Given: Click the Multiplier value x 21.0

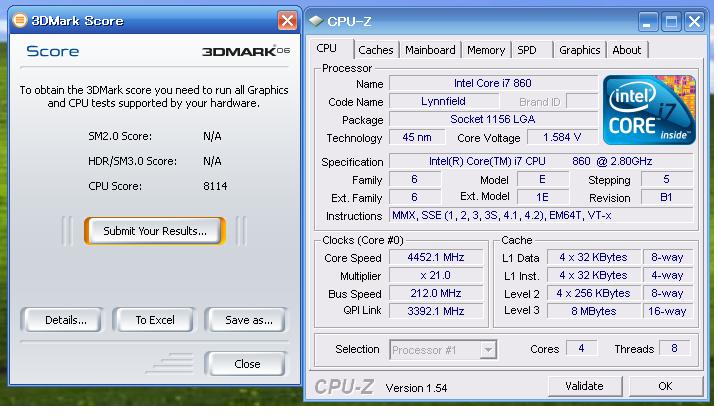Looking at the screenshot, I should pos(436,276).
